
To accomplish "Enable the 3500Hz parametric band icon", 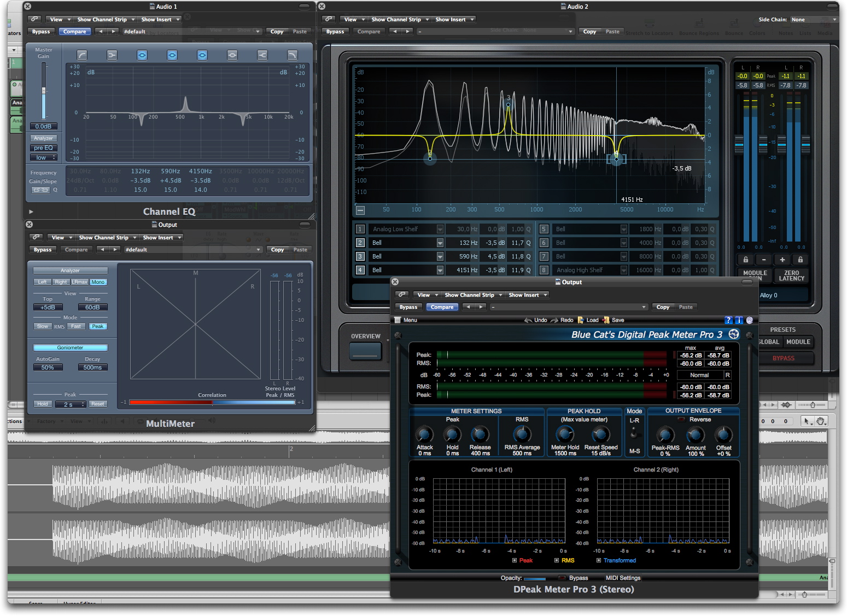I will [x=232, y=55].
